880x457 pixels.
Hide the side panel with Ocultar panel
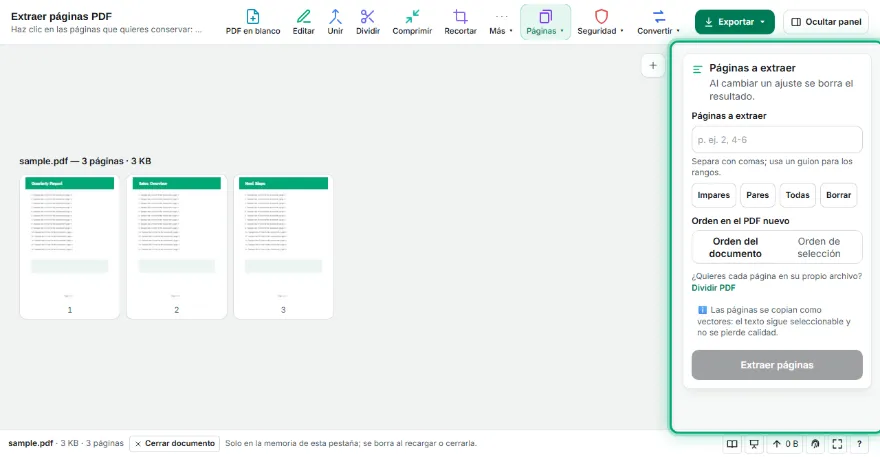click(826, 22)
